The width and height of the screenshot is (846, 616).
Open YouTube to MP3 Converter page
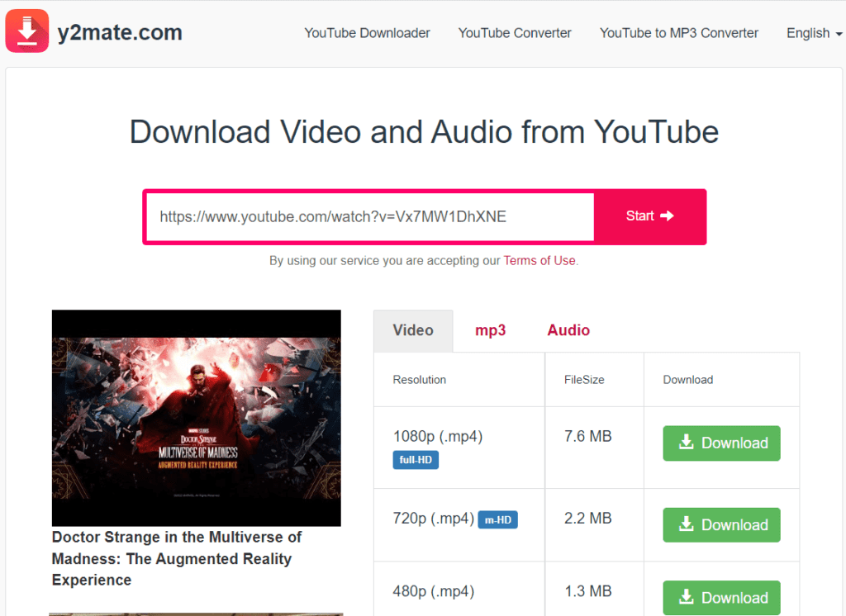pos(679,33)
